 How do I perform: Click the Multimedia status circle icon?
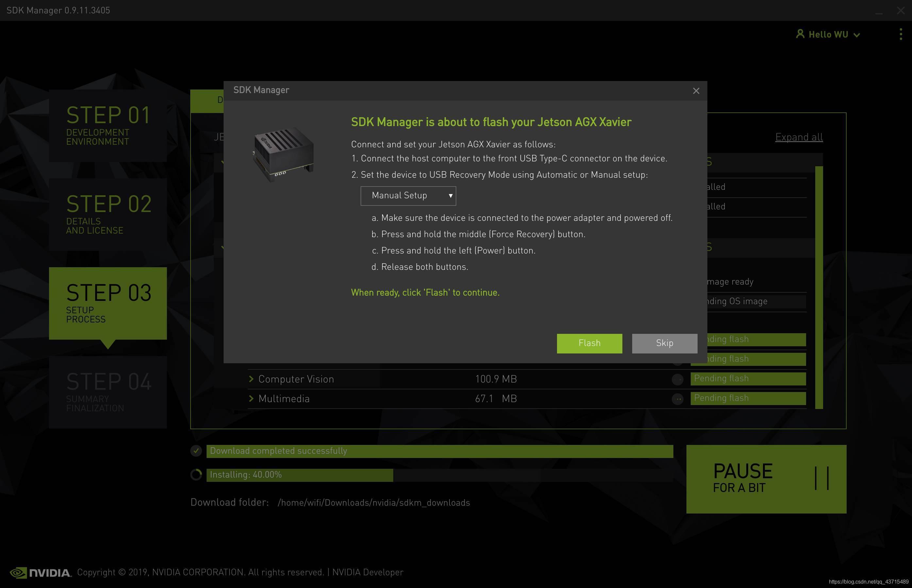tap(677, 399)
